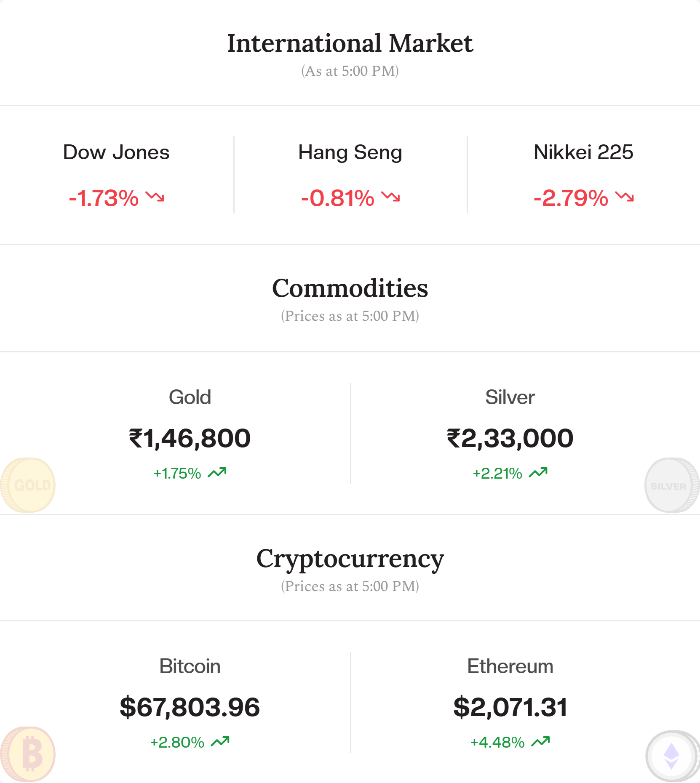Click the Hang Seng red down-trend arrow
Screen dimensions: 700x783
click(391, 197)
